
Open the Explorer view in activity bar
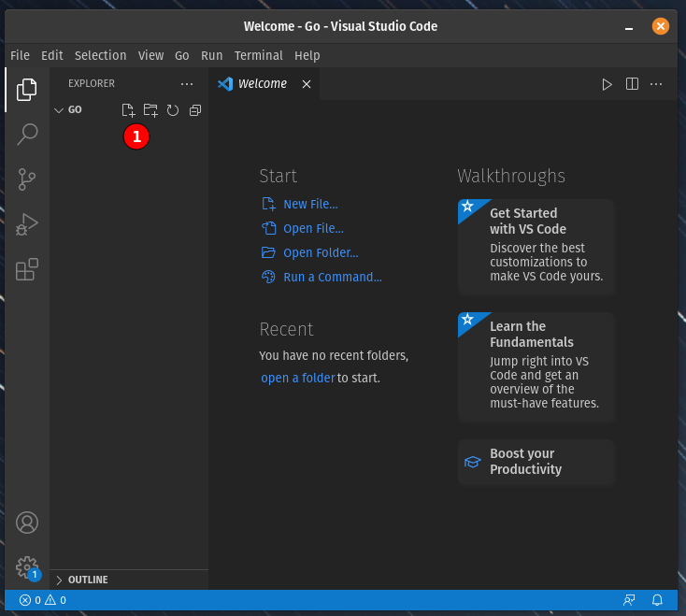click(27, 90)
